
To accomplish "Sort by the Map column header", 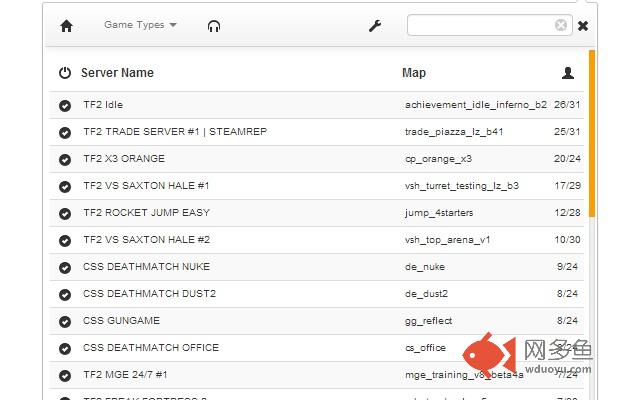I will click(x=413, y=73).
